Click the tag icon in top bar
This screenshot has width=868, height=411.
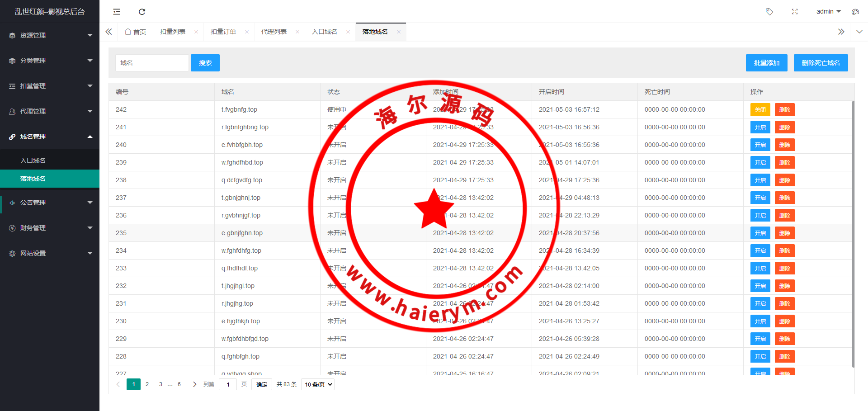[x=769, y=12]
